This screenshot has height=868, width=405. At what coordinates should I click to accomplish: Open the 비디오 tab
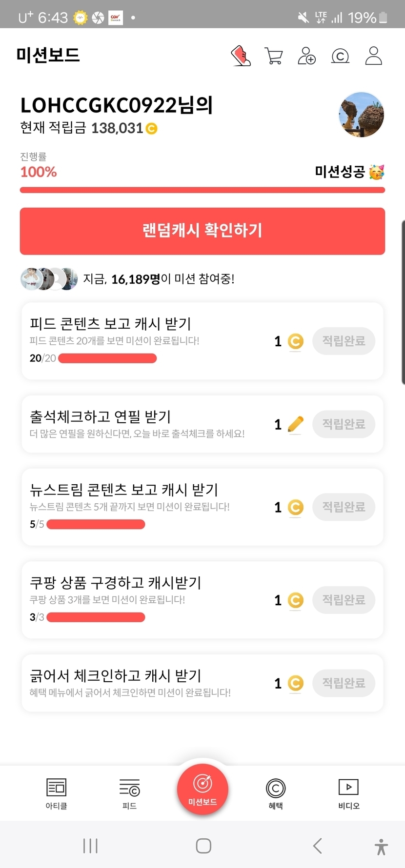[x=349, y=793]
